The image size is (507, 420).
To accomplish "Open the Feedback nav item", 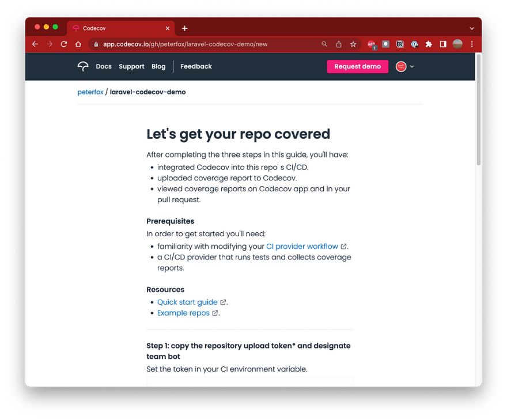I will tap(196, 66).
